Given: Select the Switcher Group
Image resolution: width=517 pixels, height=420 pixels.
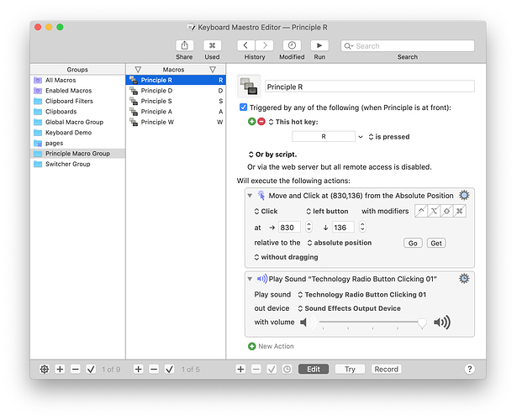Looking at the screenshot, I should [x=77, y=164].
